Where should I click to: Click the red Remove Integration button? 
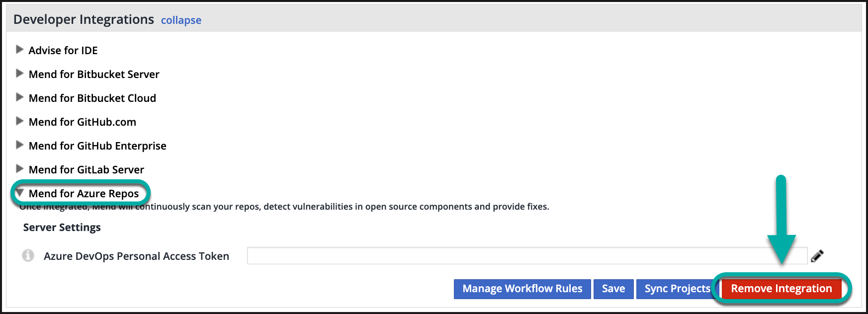coord(781,289)
